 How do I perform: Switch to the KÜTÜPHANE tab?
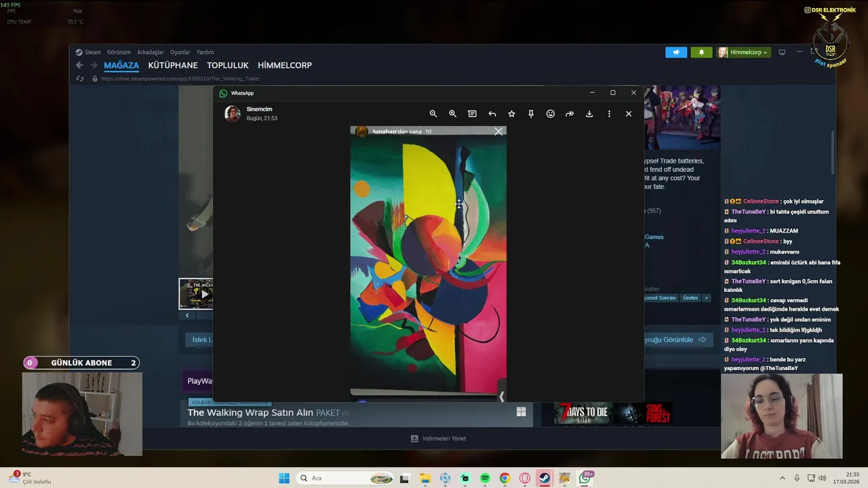pos(173,65)
